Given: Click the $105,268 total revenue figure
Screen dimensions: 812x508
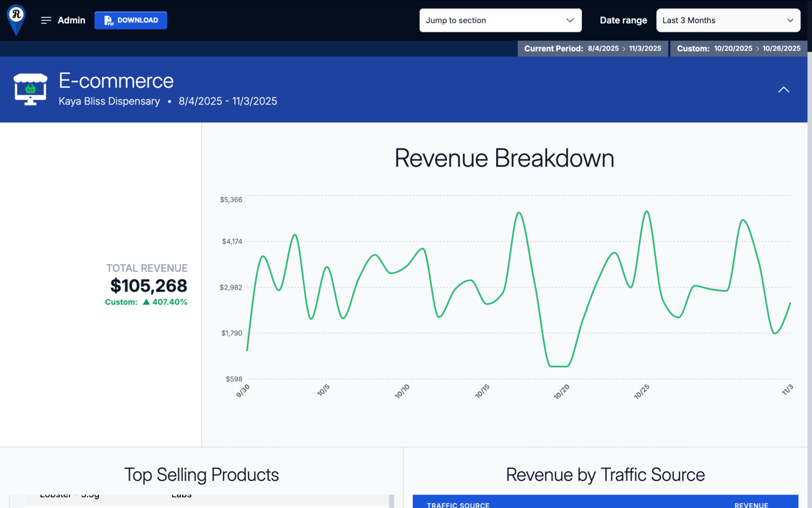Looking at the screenshot, I should pyautogui.click(x=148, y=286).
